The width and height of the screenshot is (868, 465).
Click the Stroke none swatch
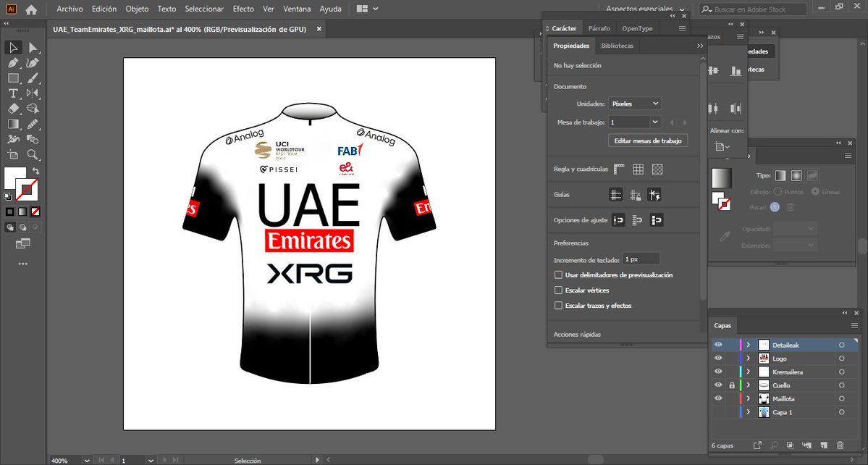[27, 189]
